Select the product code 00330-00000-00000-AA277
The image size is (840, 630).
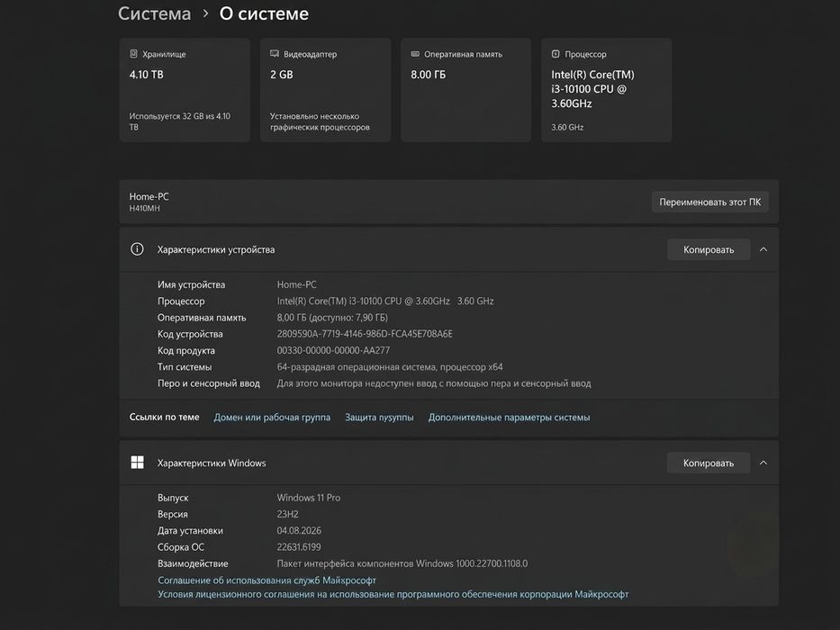333,350
